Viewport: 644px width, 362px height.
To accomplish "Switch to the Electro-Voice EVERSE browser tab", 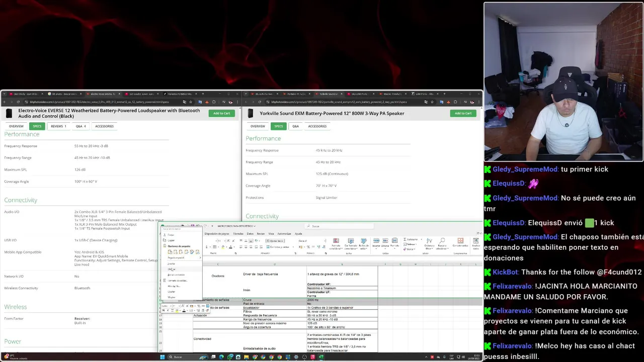I will pos(103,94).
